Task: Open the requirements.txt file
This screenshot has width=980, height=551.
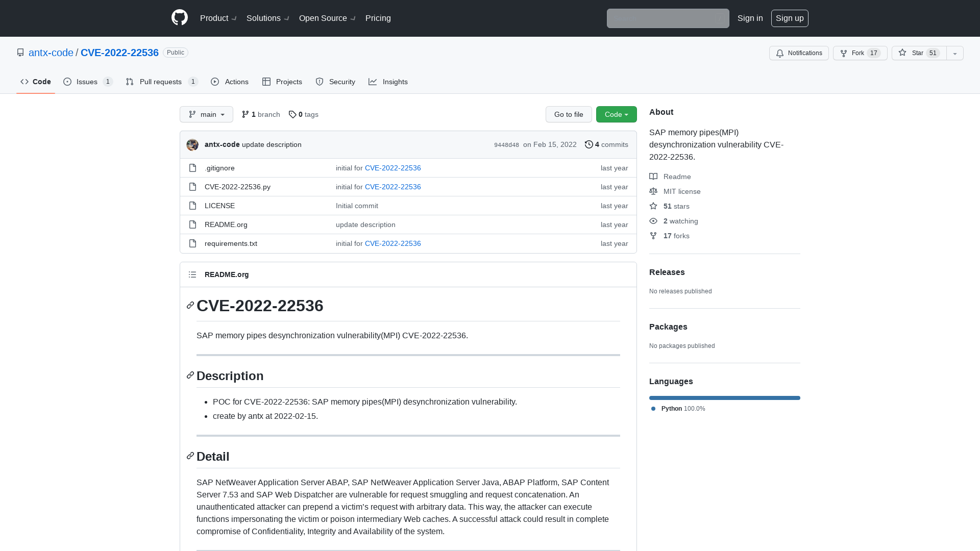Action: [x=231, y=243]
